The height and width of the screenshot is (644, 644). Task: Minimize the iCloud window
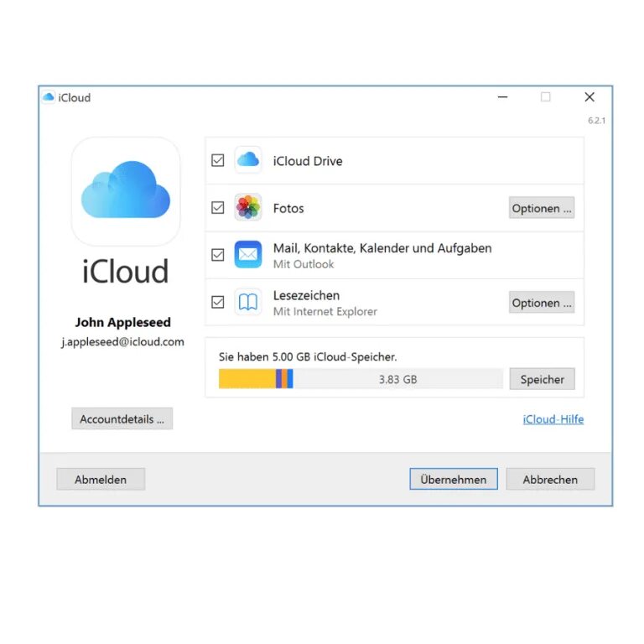point(503,97)
